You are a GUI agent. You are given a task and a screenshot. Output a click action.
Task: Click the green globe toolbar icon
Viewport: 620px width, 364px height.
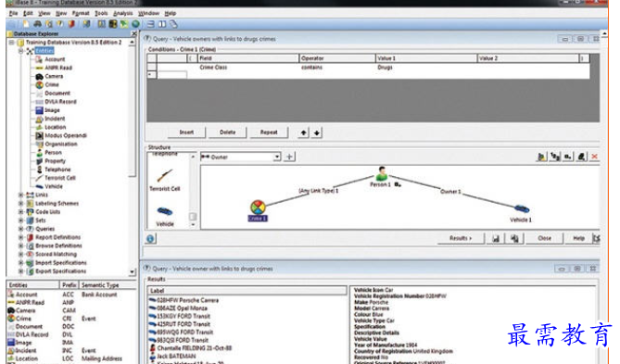(x=135, y=24)
